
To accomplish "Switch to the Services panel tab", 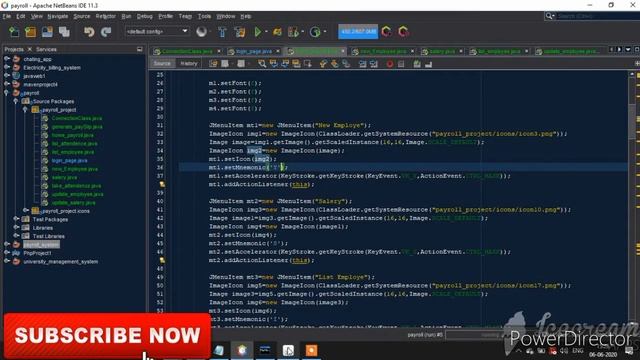I will coord(46,49).
